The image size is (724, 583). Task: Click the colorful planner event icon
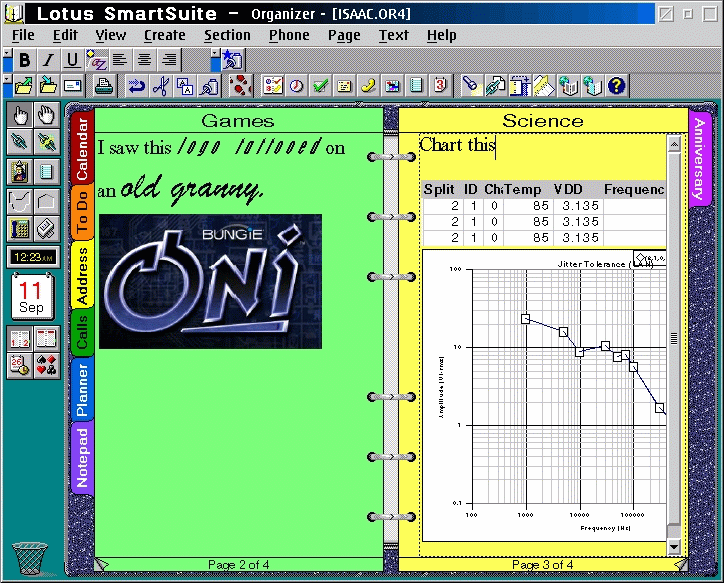tap(392, 86)
